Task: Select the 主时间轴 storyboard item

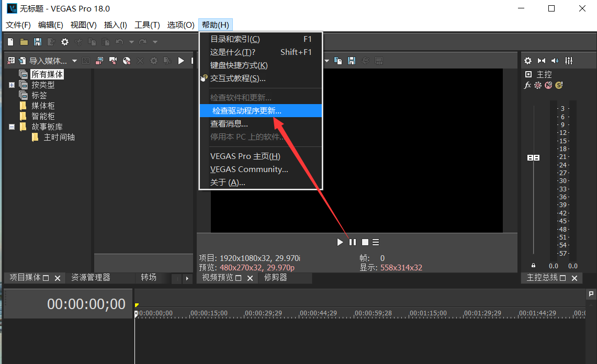Action: click(x=59, y=137)
